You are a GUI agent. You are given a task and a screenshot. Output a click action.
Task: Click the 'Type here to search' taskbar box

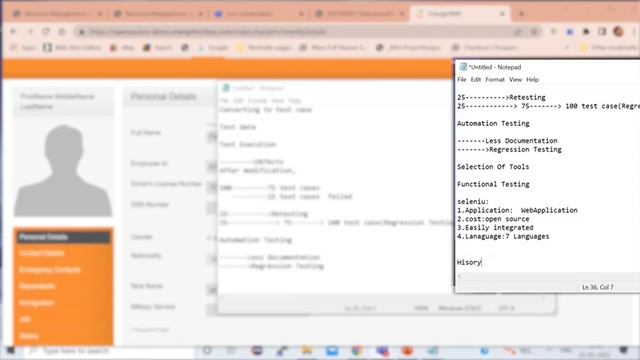pyautogui.click(x=109, y=351)
